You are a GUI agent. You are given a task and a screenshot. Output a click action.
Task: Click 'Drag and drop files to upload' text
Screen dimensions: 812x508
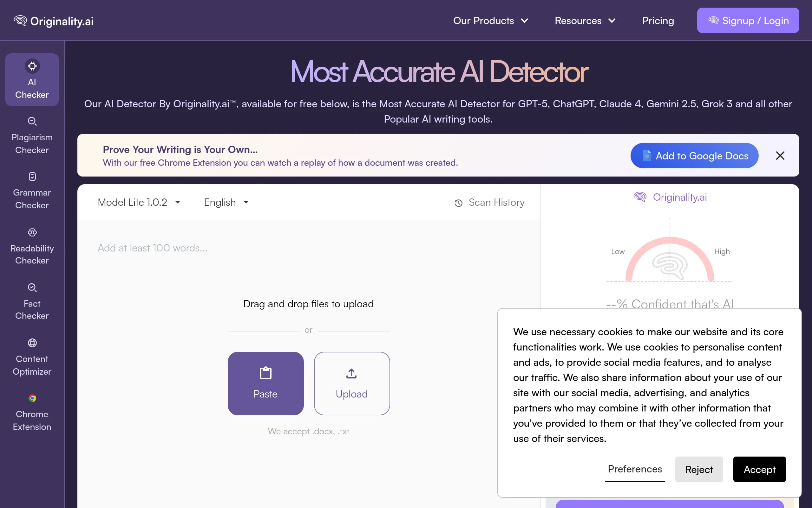pyautogui.click(x=308, y=304)
